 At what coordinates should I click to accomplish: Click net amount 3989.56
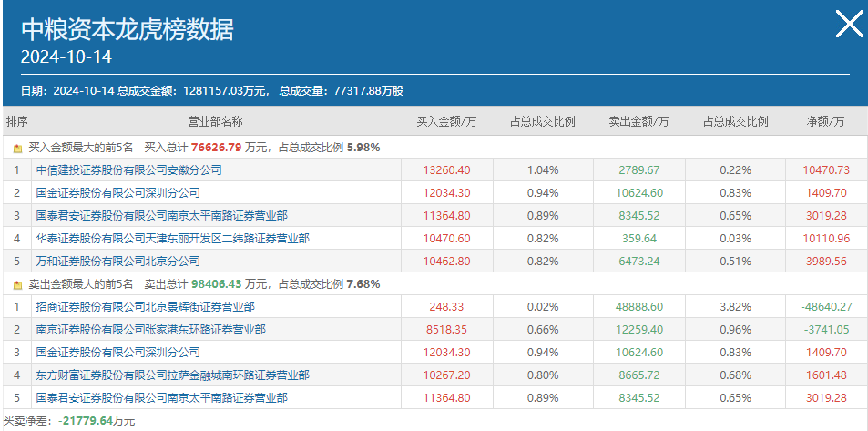[825, 261]
